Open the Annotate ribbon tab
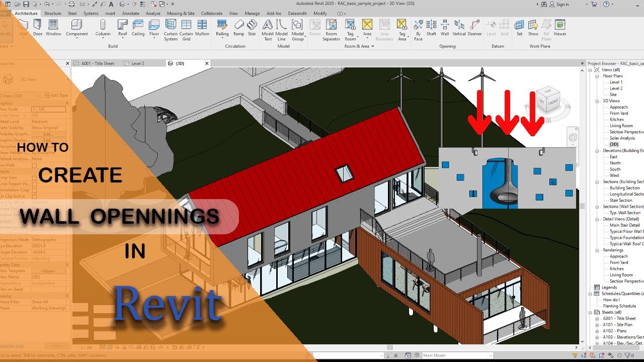644x362 pixels. [131, 14]
